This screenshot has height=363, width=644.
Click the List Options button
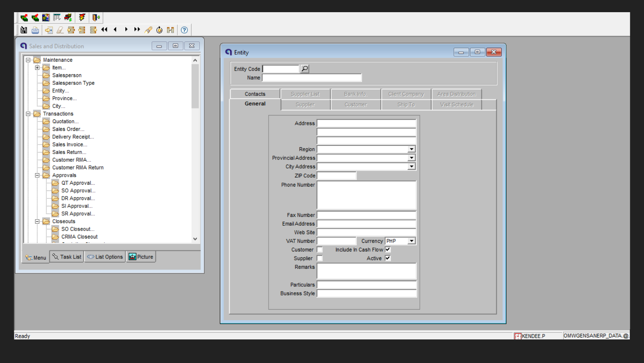(105, 257)
